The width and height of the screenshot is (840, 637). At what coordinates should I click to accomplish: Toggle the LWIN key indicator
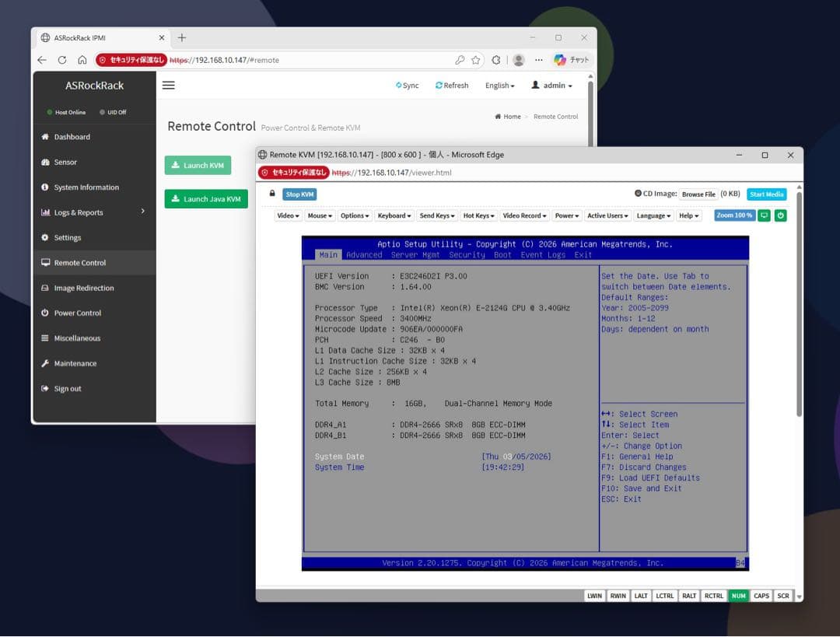(x=595, y=596)
